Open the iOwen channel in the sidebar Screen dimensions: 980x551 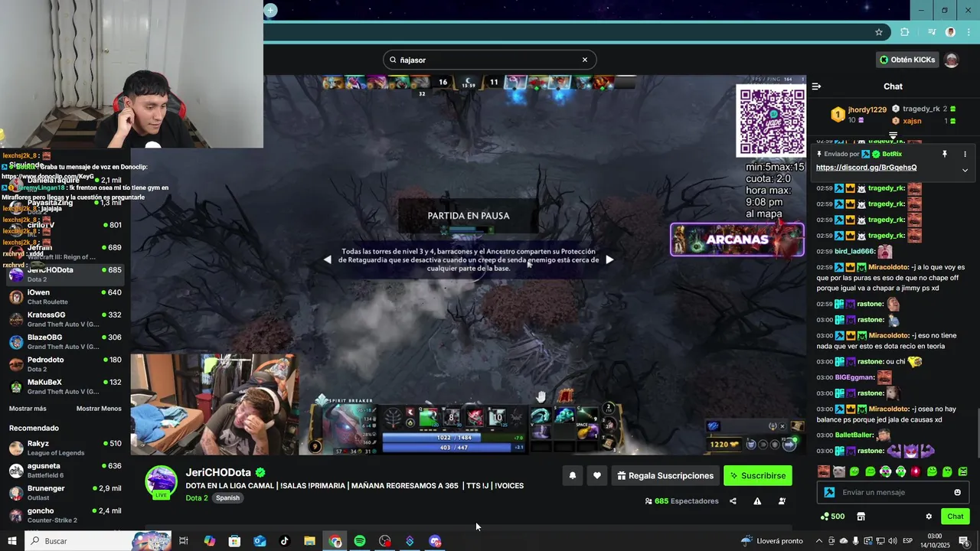65,297
